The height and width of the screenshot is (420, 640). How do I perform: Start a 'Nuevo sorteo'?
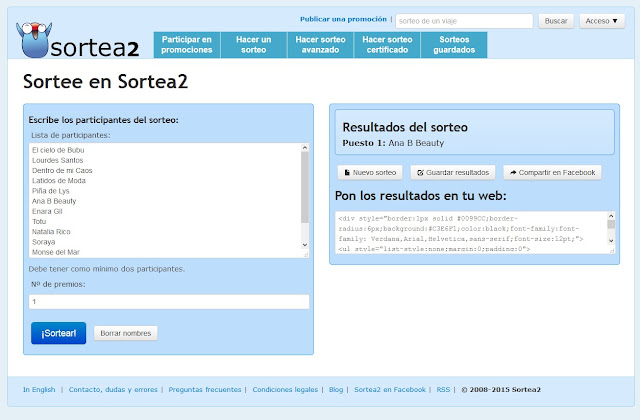(x=370, y=173)
